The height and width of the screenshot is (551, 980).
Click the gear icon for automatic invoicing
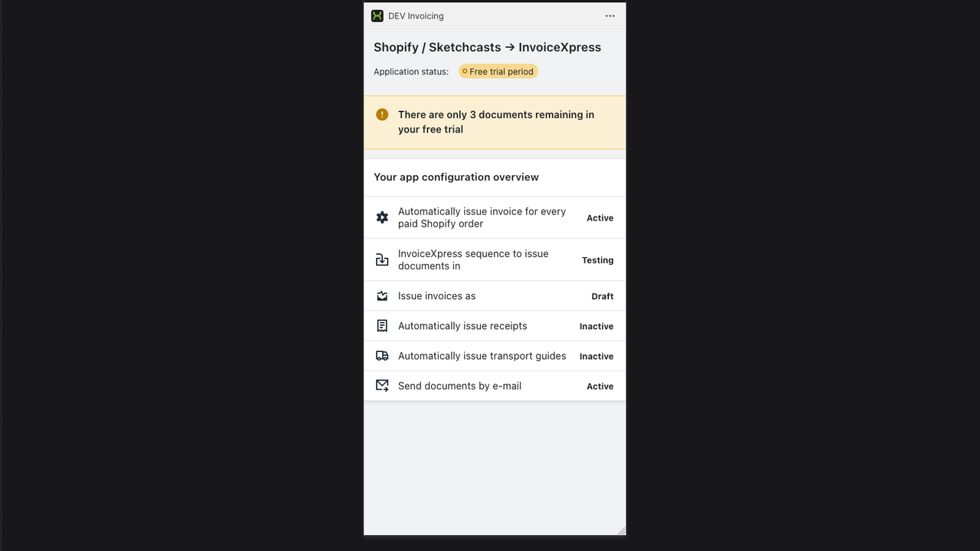(x=382, y=217)
